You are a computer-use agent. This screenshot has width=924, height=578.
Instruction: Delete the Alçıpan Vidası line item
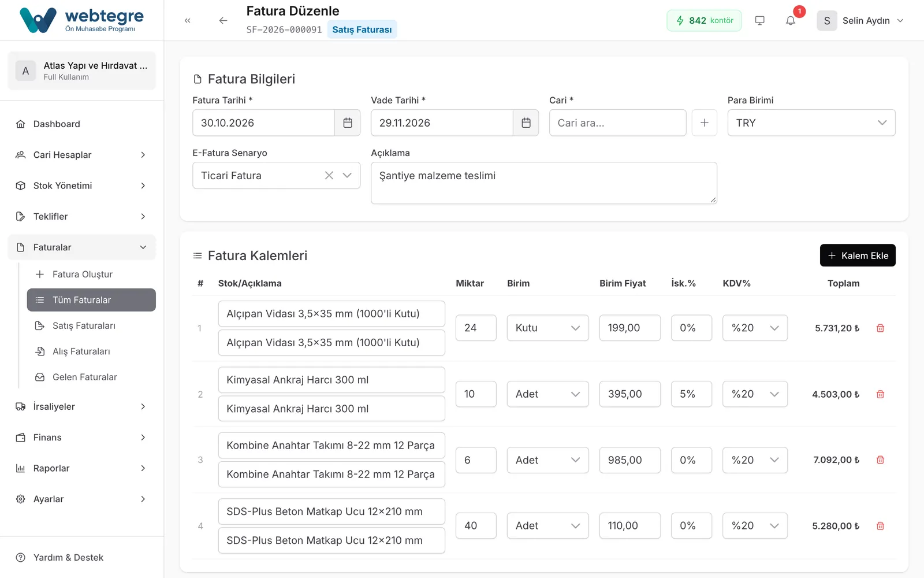point(880,328)
